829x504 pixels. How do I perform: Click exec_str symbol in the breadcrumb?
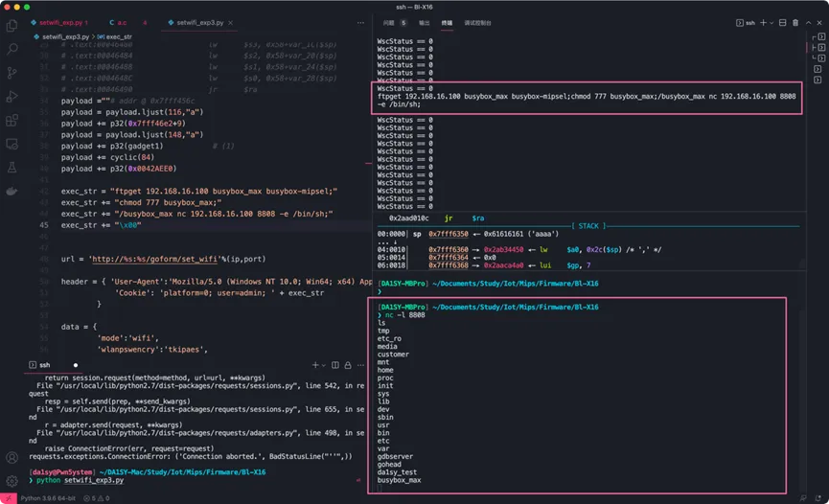coord(115,37)
